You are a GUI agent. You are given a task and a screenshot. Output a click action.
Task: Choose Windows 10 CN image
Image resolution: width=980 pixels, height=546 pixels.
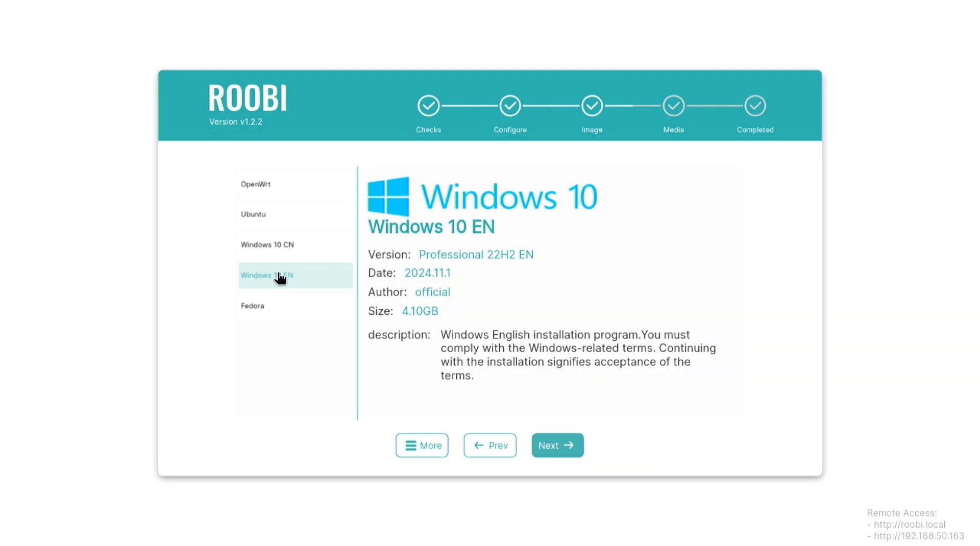click(x=296, y=245)
